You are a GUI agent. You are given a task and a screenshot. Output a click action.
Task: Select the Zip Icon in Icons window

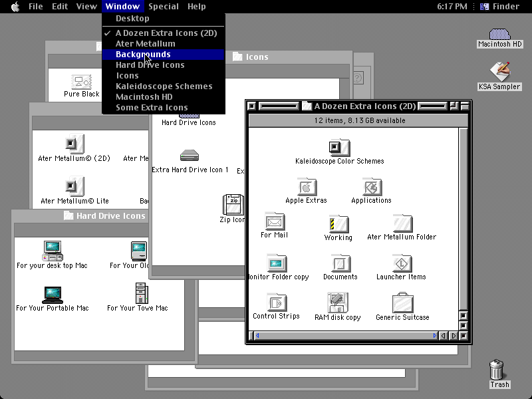233,204
